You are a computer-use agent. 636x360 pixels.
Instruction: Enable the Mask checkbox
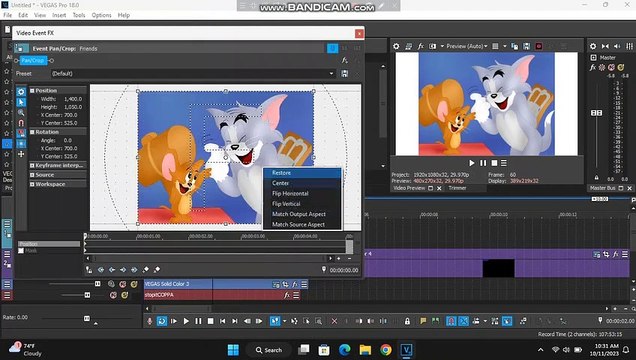click(21, 251)
